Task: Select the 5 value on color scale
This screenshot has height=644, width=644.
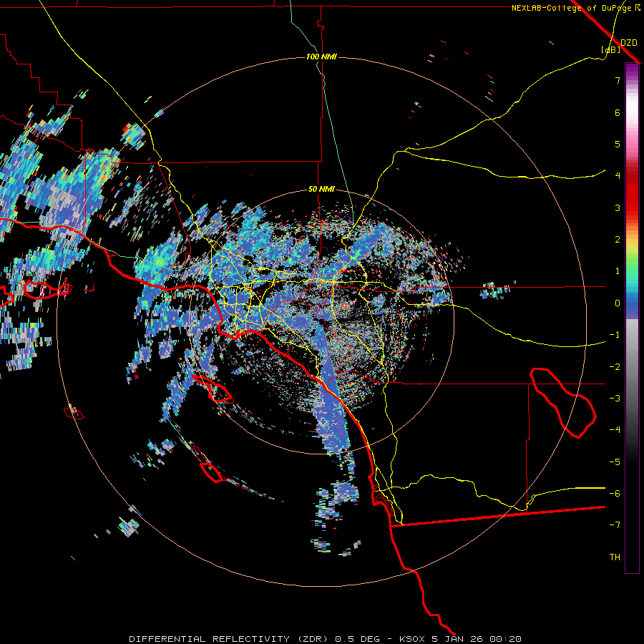Action: click(618, 144)
